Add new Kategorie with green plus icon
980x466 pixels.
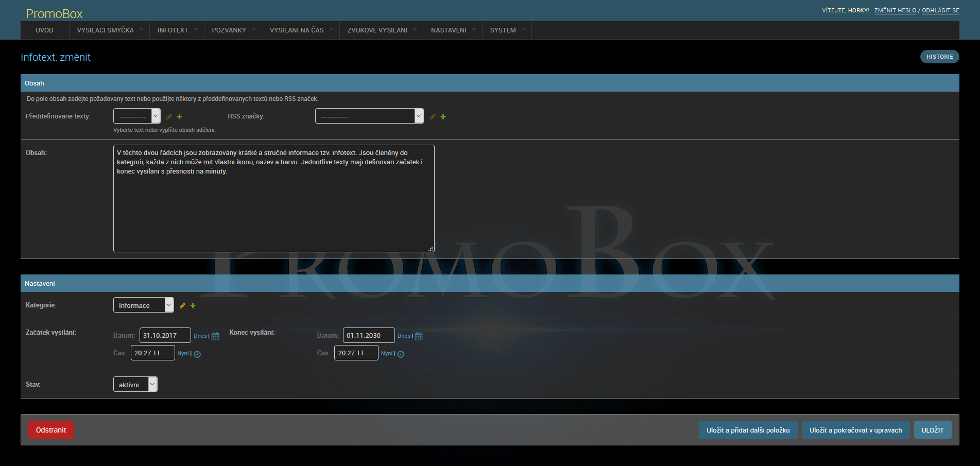click(193, 306)
